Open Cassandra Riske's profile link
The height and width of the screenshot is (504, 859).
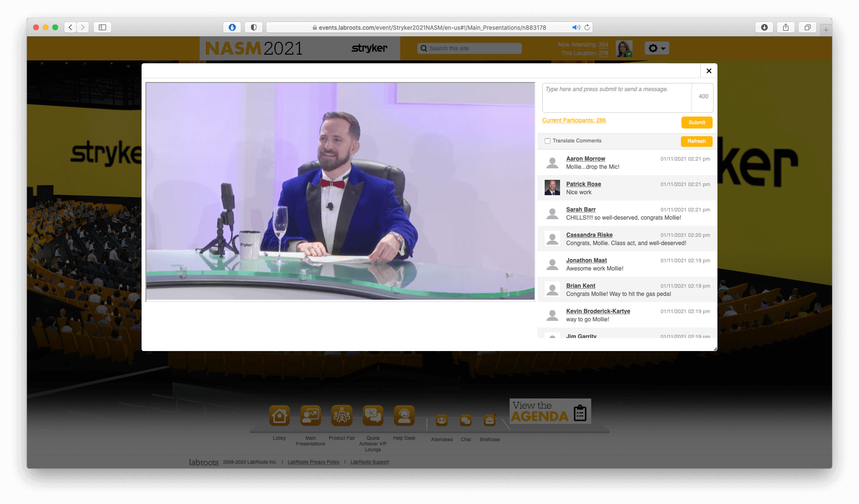(589, 235)
